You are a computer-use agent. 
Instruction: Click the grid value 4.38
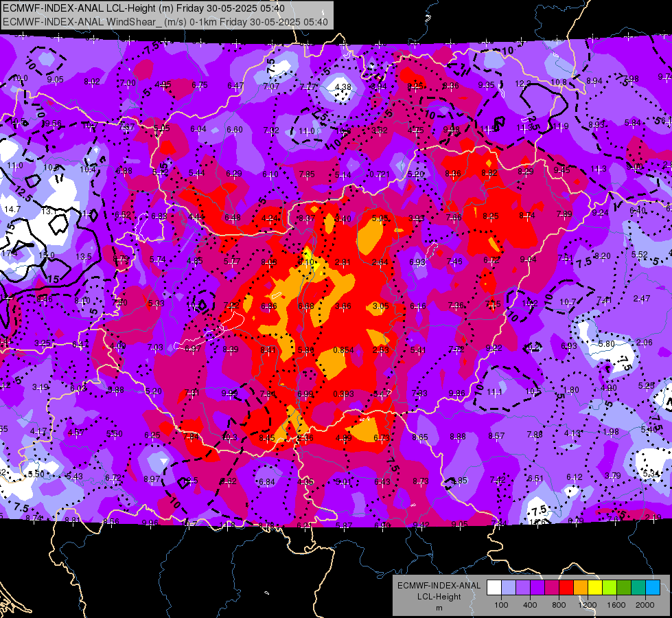point(343,87)
